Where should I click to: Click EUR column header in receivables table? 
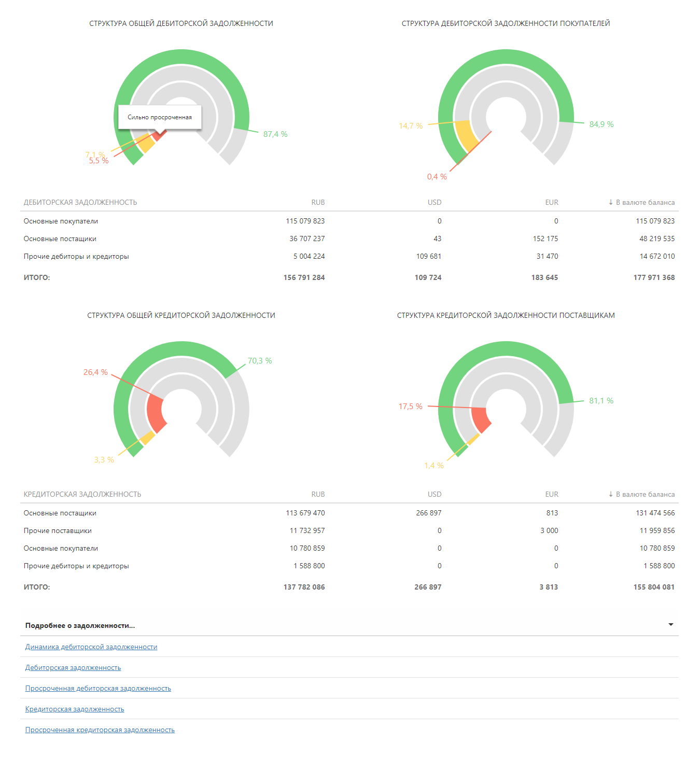[551, 202]
